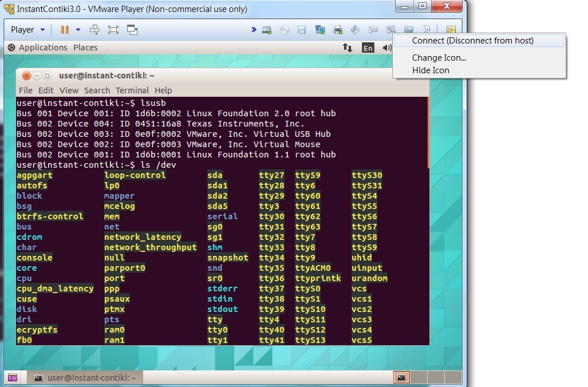Click the Linux Foundation 2.0 root hub line
This screenshot has height=387, width=588.
176,113
